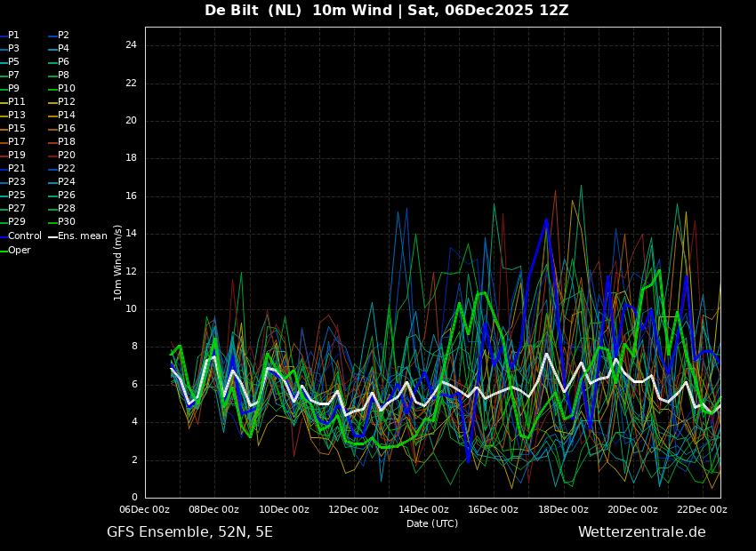Screen dimensions: 756x551
Task: Click the 22Dec 00z x-axis tick label
Action: point(702,510)
